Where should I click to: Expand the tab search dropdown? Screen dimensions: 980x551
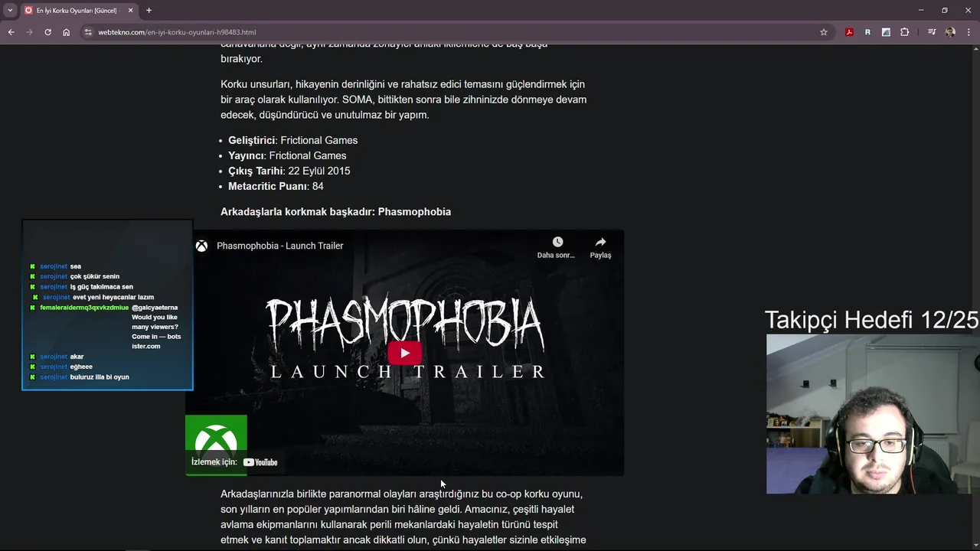[10, 10]
